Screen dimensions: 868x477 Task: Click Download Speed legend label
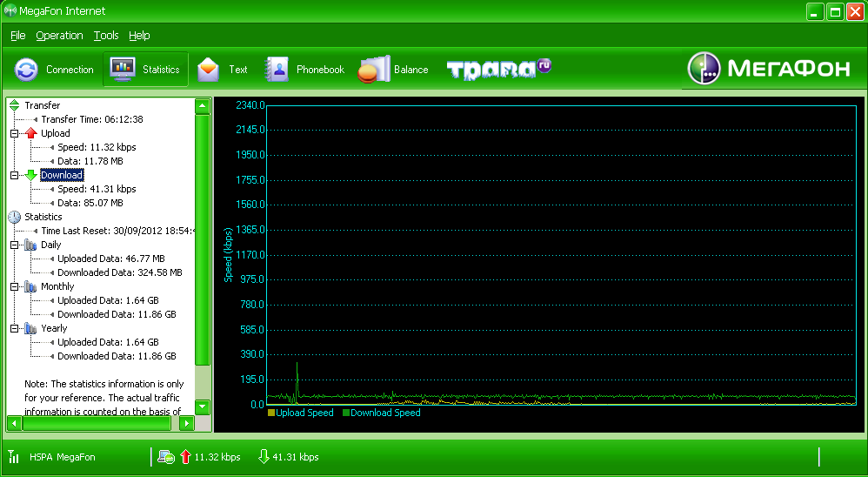point(386,413)
